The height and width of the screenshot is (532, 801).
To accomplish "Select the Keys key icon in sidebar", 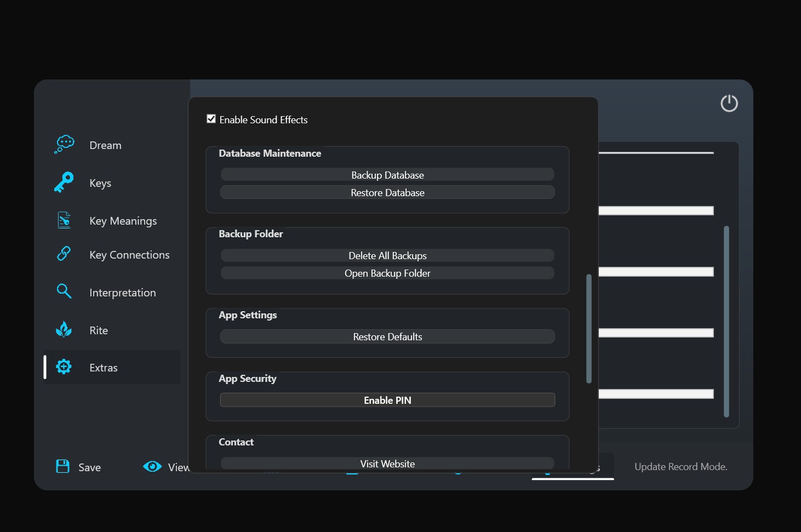I will click(x=64, y=182).
